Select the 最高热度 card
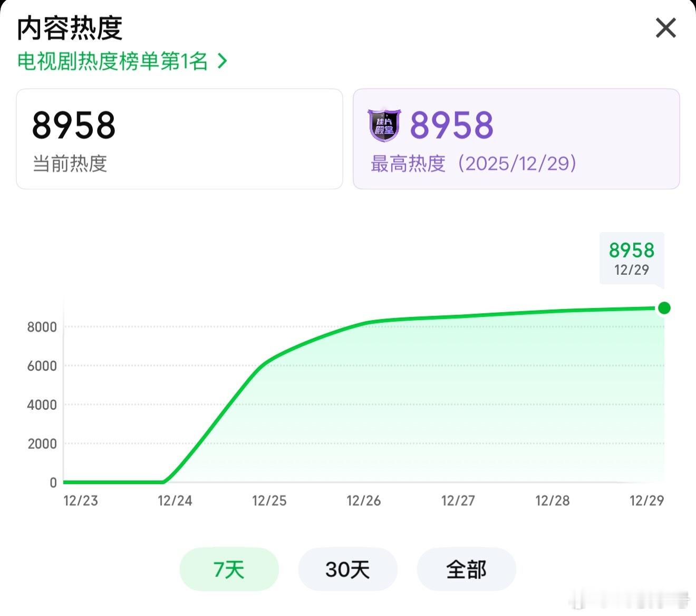 (517, 139)
